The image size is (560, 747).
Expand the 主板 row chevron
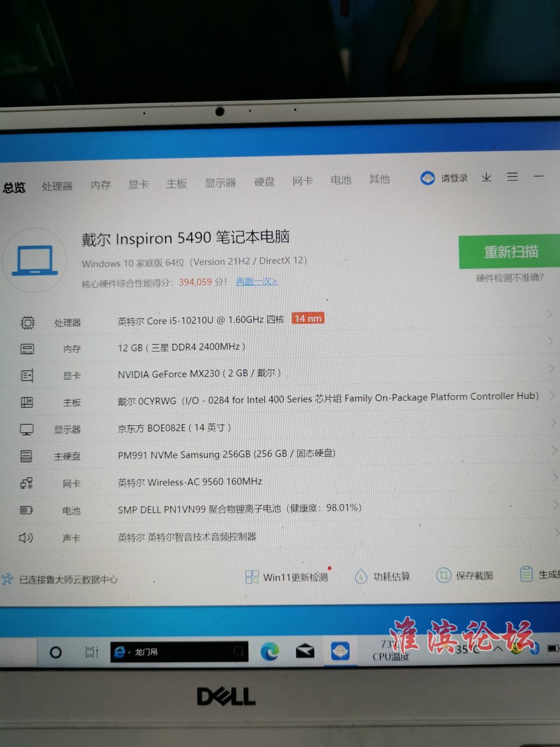pyautogui.click(x=552, y=395)
